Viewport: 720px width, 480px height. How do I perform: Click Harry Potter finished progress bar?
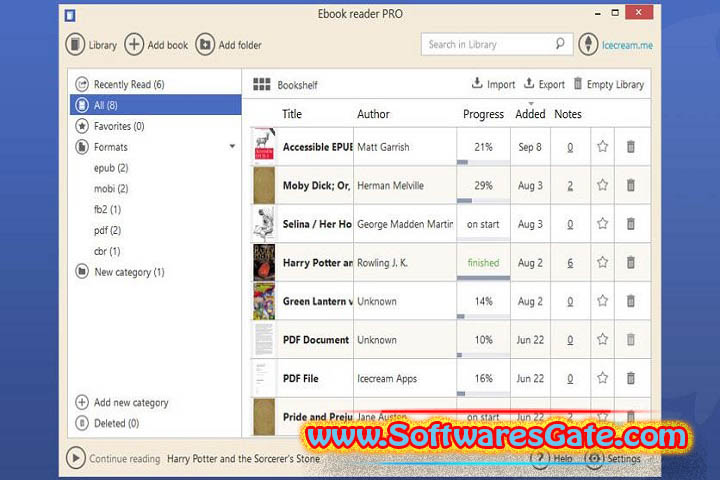483,278
